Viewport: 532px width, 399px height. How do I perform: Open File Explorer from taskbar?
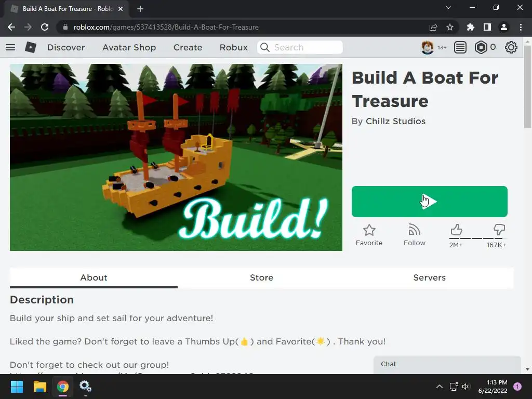click(39, 387)
